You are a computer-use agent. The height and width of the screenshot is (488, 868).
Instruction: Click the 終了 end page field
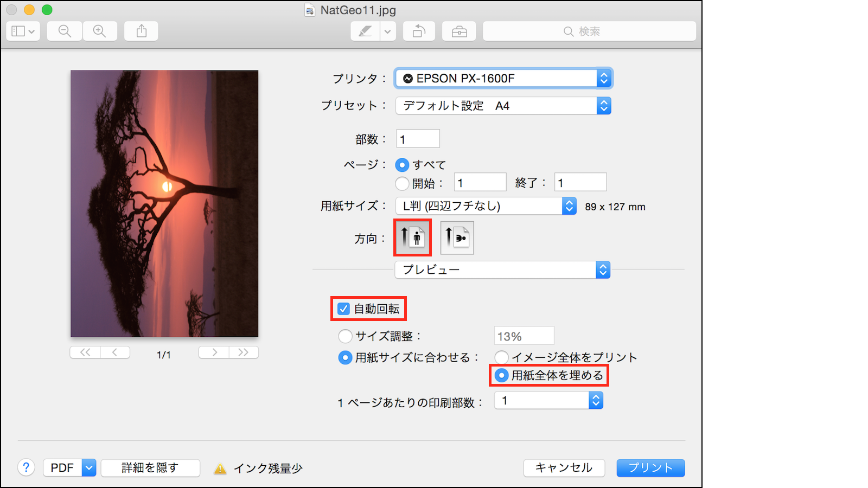[580, 183]
